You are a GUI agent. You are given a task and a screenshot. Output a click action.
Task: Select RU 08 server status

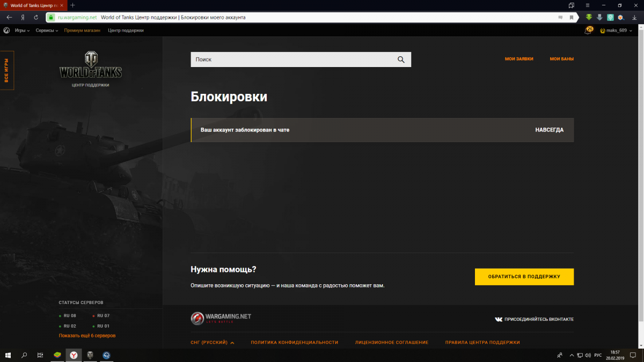(x=68, y=316)
